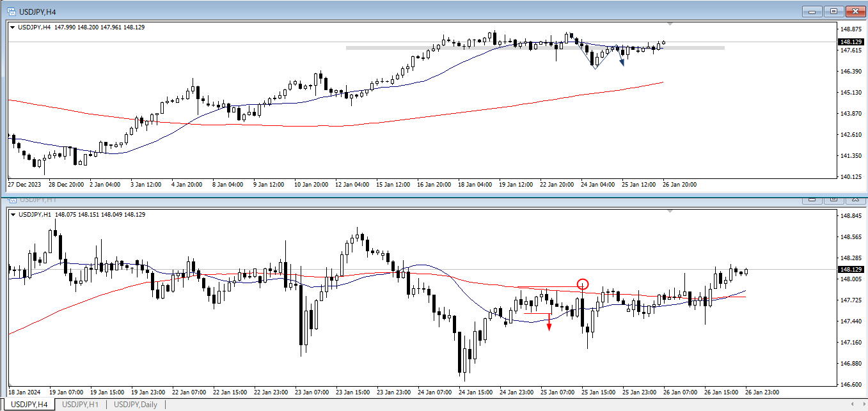Switch to the USDJPY,H1 tab

pos(80,404)
